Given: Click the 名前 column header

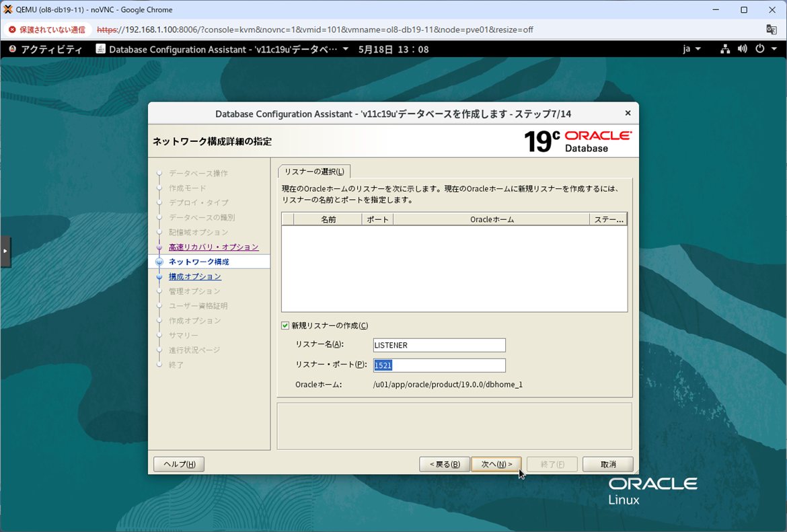Looking at the screenshot, I should pos(328,219).
